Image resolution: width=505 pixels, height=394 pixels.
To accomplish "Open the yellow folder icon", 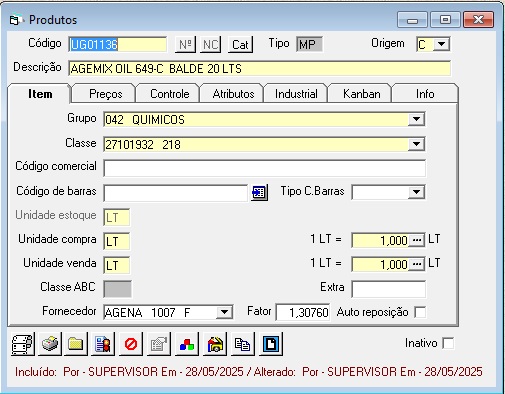I will 76,344.
